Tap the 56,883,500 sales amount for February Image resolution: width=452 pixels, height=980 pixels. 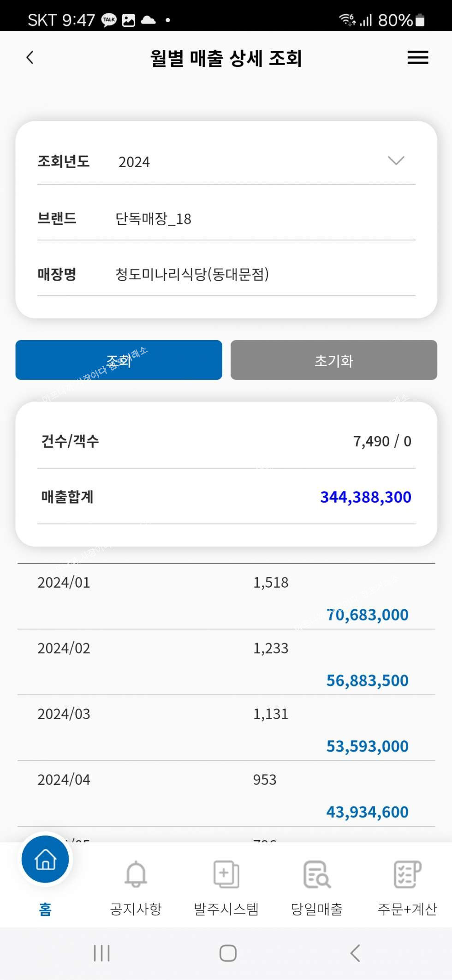[x=367, y=680]
